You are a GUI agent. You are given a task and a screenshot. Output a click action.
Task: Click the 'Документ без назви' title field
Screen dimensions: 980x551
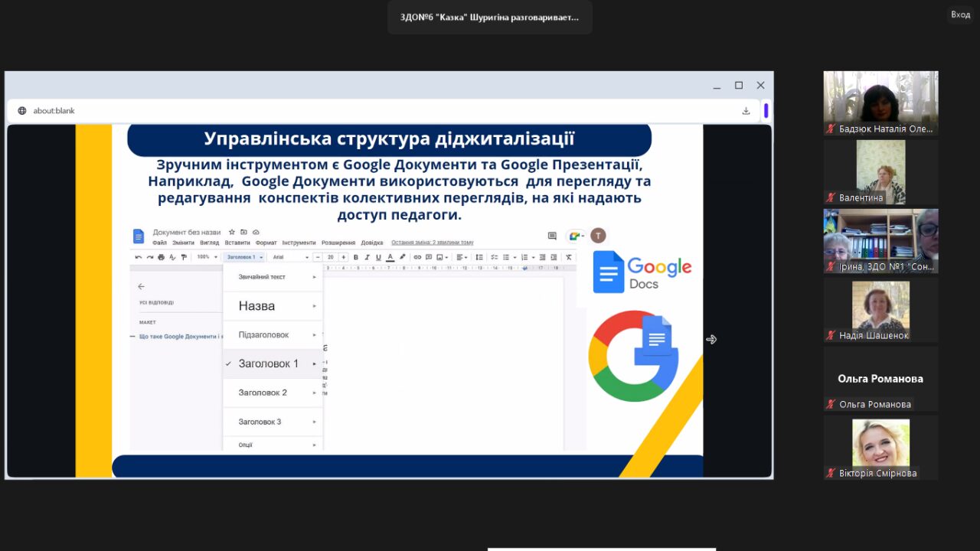(x=187, y=233)
